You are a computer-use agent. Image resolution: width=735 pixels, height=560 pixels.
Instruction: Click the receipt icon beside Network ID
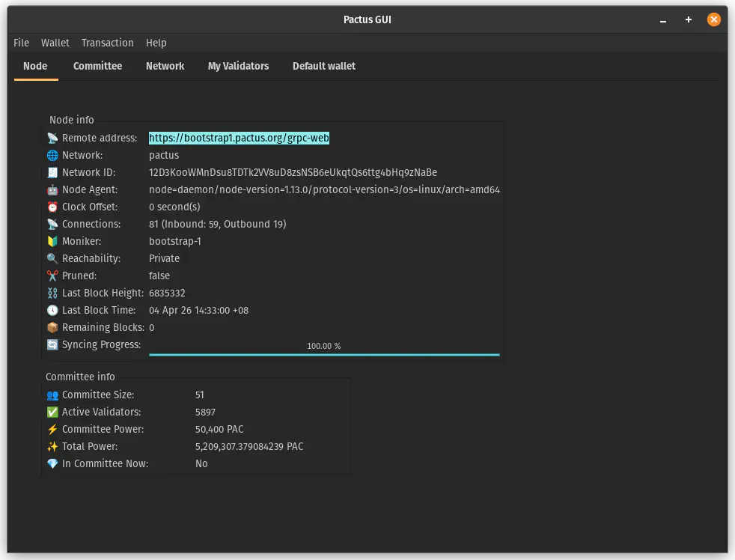tap(52, 173)
